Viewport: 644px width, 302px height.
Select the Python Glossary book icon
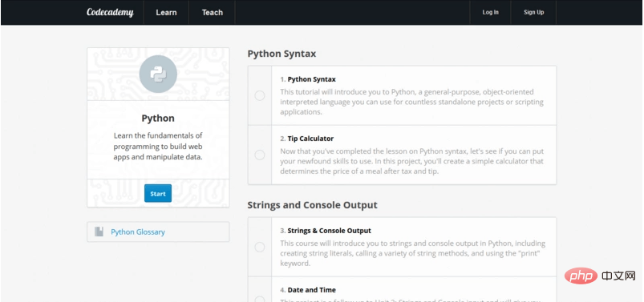99,232
